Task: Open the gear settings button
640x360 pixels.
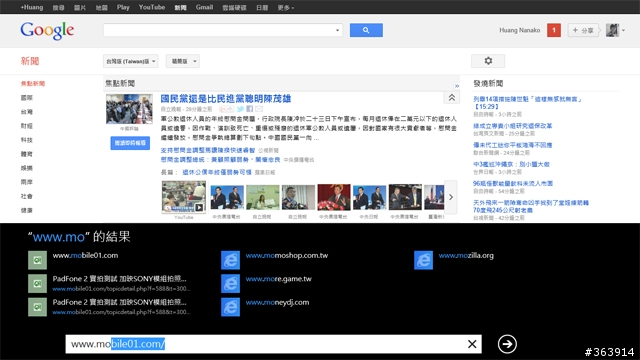Action: (x=488, y=61)
